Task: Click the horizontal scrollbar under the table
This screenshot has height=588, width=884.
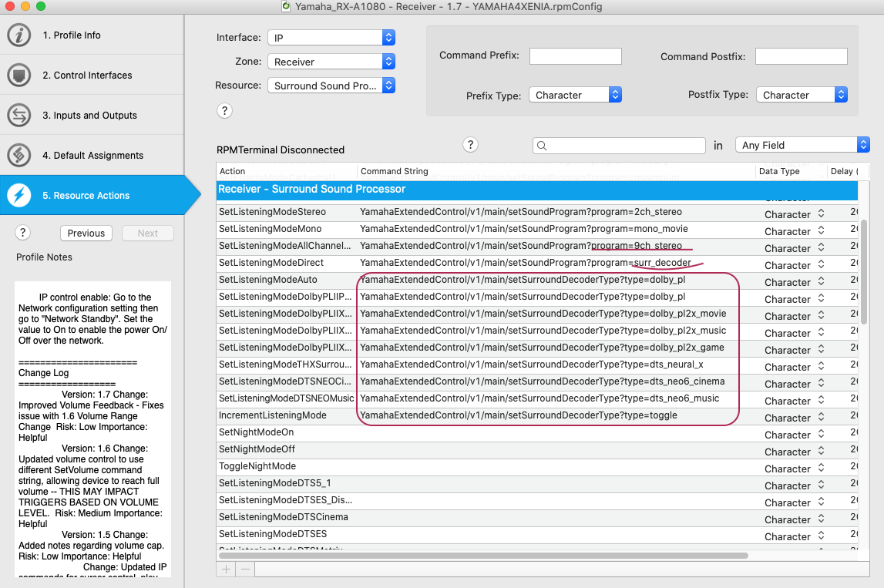Action: click(x=482, y=555)
